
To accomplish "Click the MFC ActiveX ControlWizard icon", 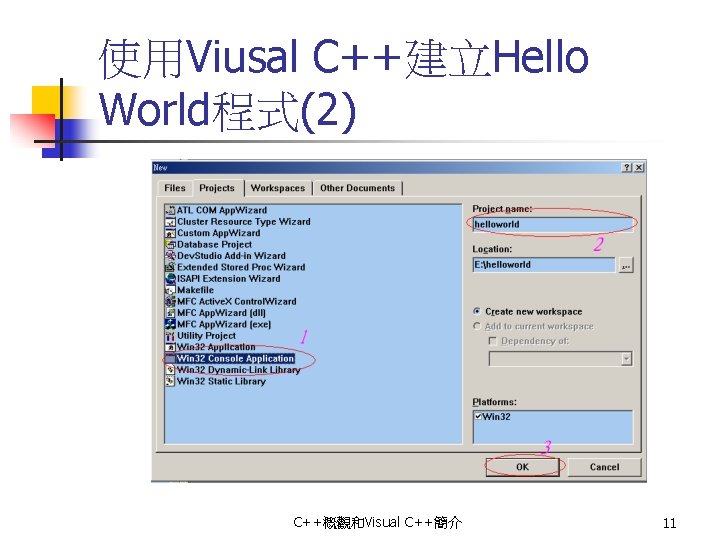I will [170, 302].
